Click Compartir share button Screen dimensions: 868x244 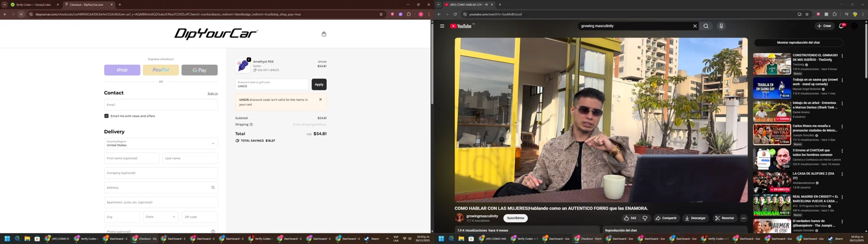coord(666,218)
